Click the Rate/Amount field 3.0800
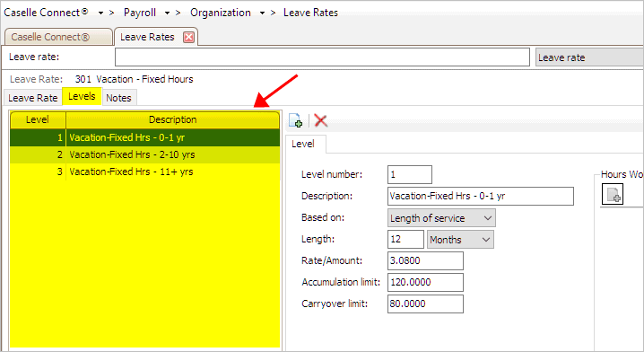Viewport: 644px width, 352px height. tap(425, 260)
